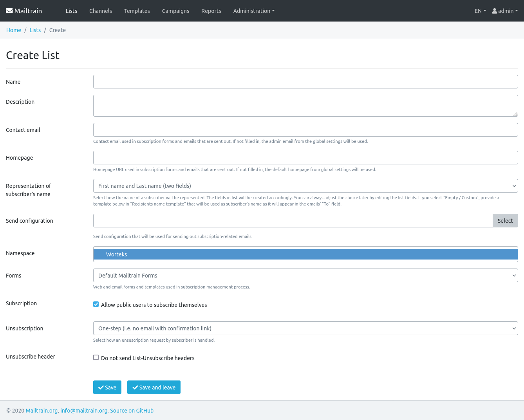The width and height of the screenshot is (524, 420).
Task: Toggle Allow public users to subscribe checkbox
Action: pos(96,304)
